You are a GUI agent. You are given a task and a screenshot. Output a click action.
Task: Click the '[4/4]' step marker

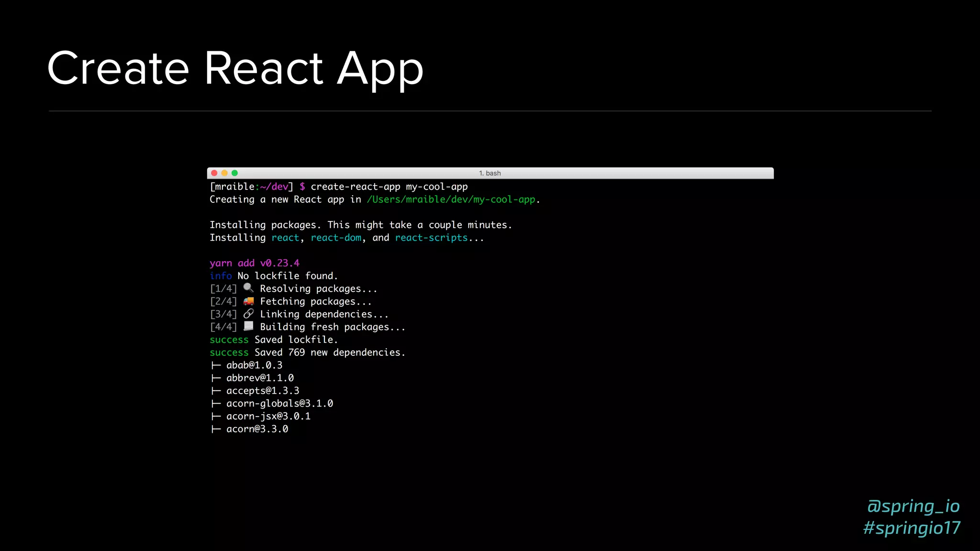pos(223,327)
